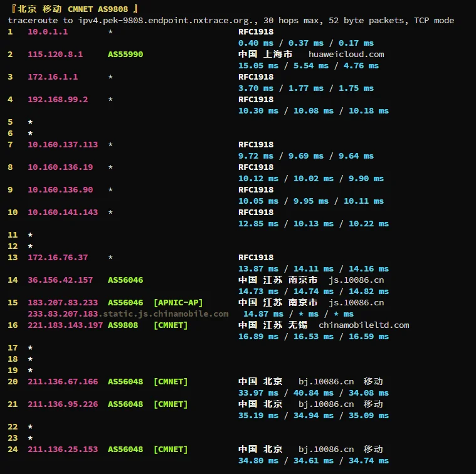Screen dimensions: 476x474
Task: Click latency value 40.84 ms on hop 20
Action: 314,393
